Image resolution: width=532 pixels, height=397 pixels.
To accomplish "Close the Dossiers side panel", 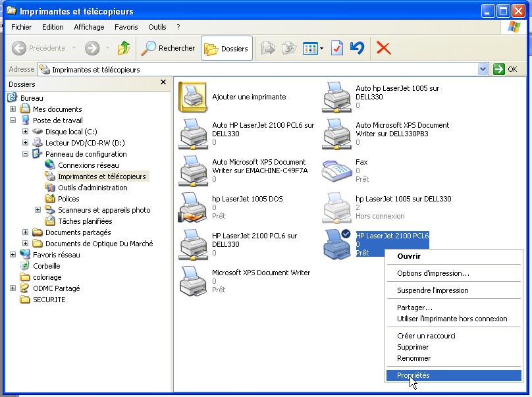I will (x=163, y=82).
